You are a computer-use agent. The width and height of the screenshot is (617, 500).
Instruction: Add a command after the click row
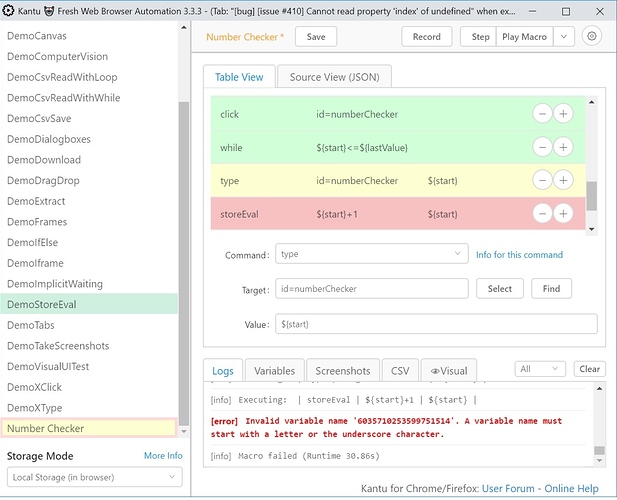pyautogui.click(x=563, y=114)
